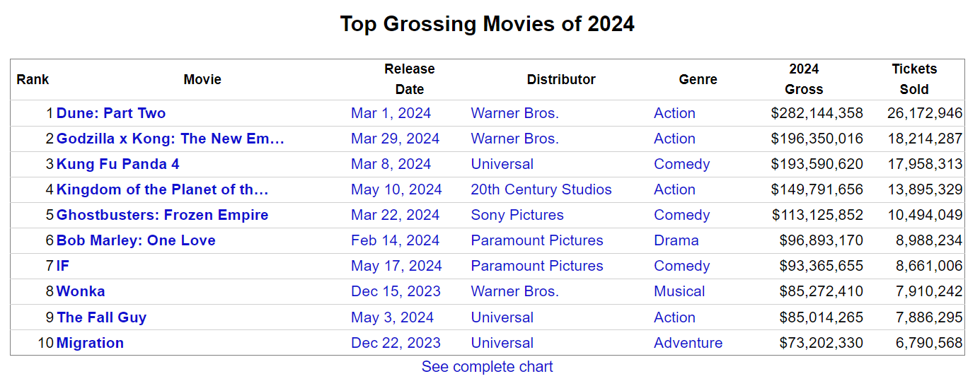Select Ghostbusters: Frozen Empire link

162,215
